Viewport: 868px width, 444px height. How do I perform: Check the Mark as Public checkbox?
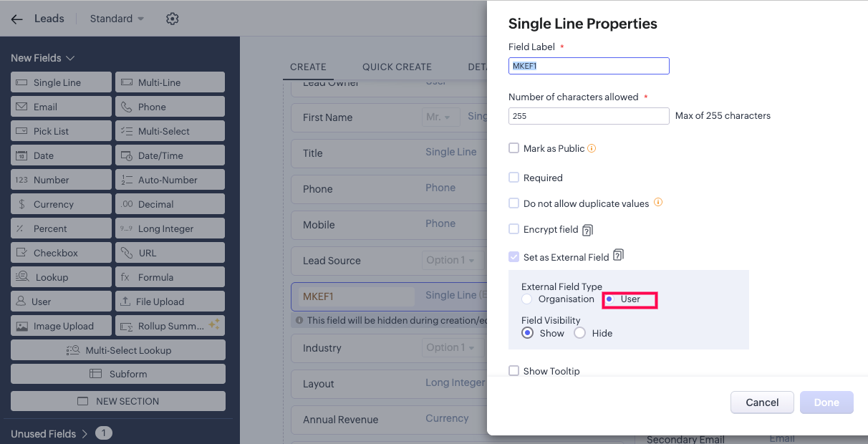pyautogui.click(x=513, y=148)
